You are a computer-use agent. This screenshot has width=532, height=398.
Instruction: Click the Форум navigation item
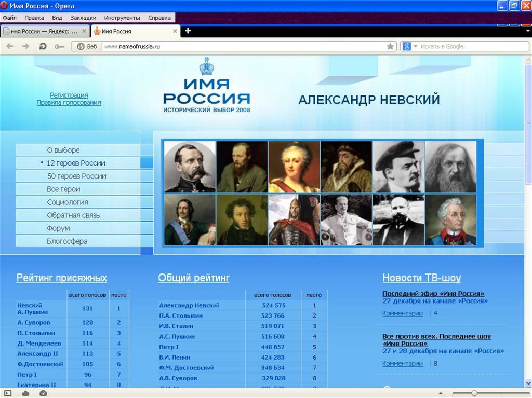point(58,228)
